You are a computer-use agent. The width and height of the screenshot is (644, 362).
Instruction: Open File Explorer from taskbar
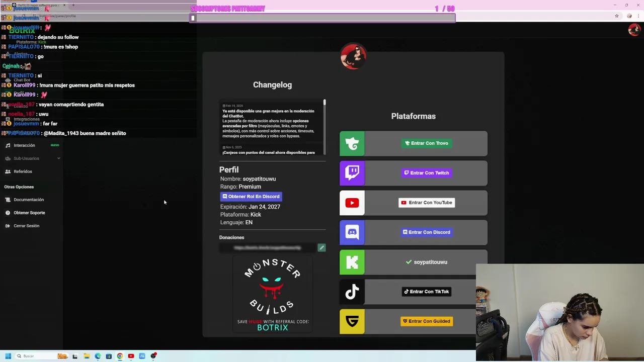tap(87, 356)
